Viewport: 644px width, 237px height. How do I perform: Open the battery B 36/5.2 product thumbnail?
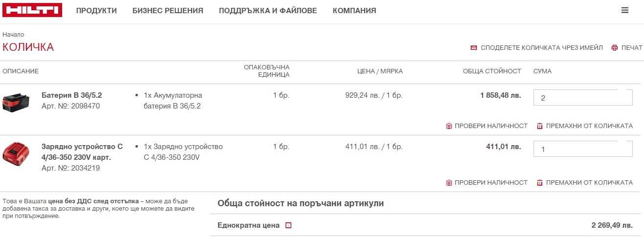pos(17,103)
